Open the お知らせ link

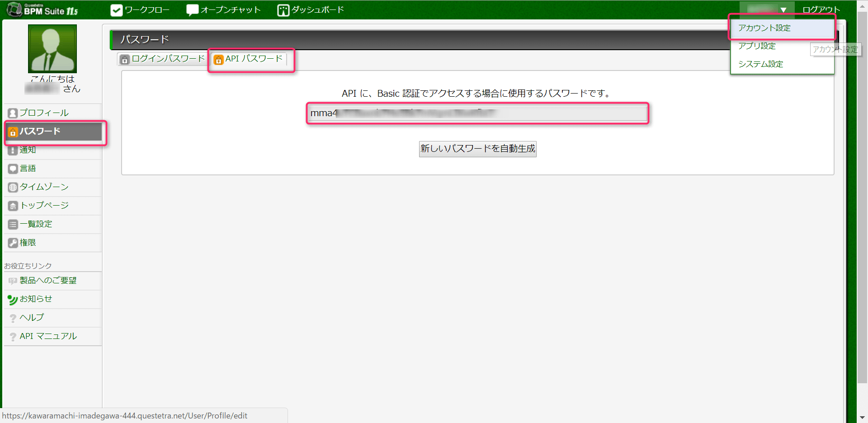click(x=53, y=299)
